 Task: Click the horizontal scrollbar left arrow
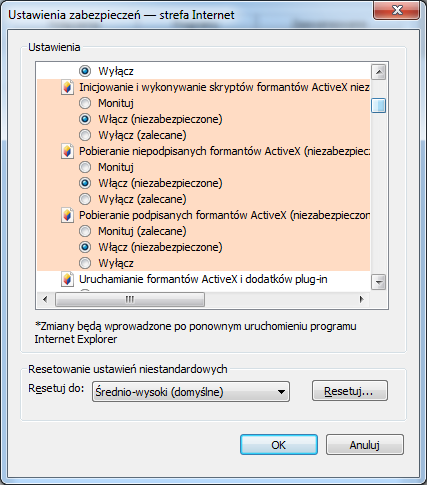(x=45, y=299)
